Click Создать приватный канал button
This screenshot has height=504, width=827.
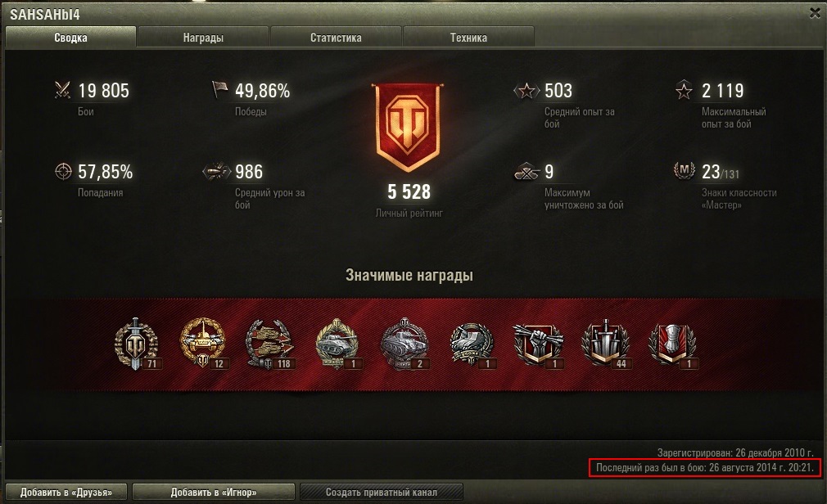(382, 493)
